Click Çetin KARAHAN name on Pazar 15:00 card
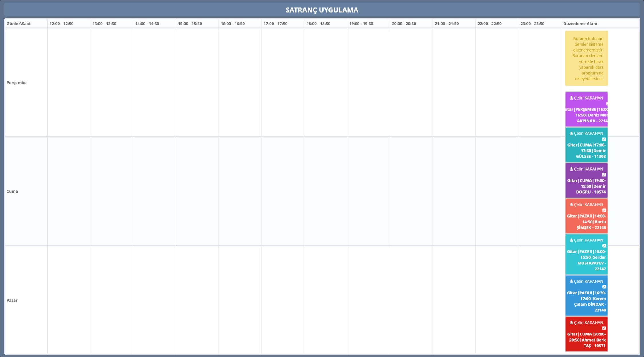 click(x=588, y=240)
